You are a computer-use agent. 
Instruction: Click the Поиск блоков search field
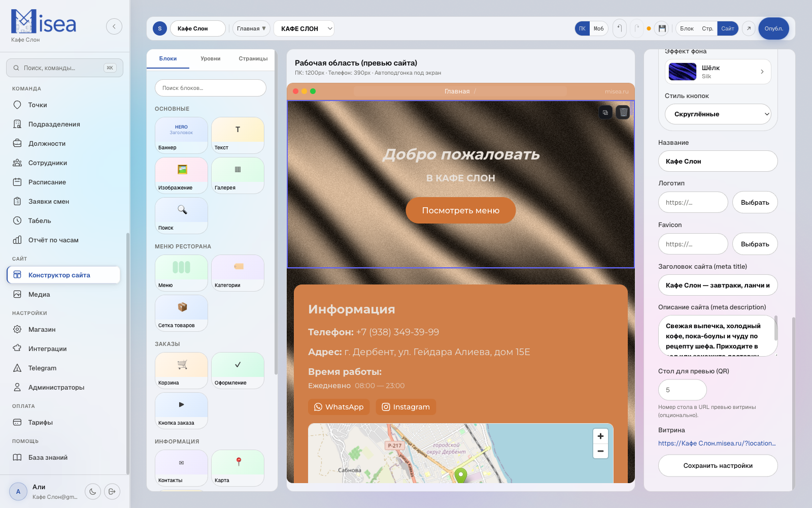(x=211, y=88)
